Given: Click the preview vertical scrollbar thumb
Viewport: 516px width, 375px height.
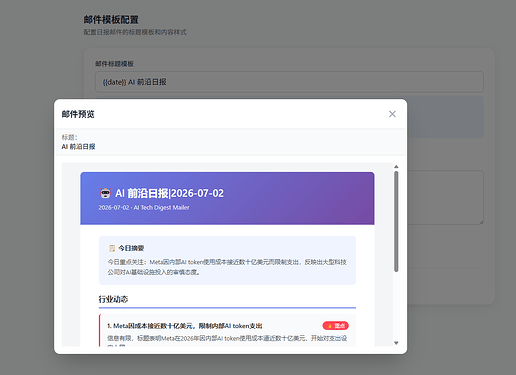Looking at the screenshot, I should pyautogui.click(x=396, y=222).
